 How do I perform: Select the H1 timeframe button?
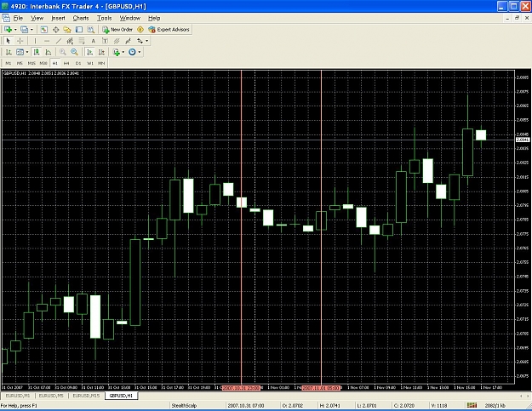(x=55, y=63)
